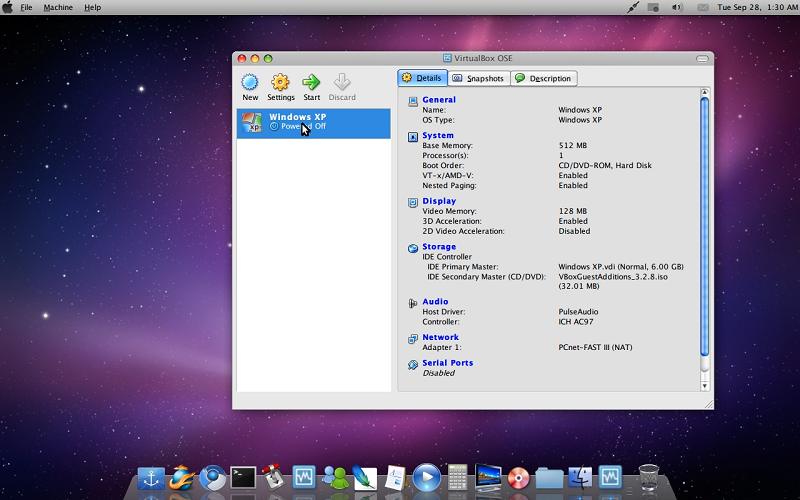Open Terminal from the dock

click(x=242, y=477)
